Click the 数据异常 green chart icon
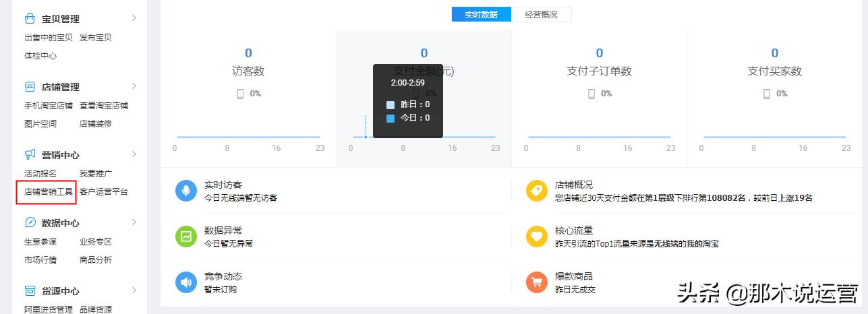The width and height of the screenshot is (868, 314). [186, 237]
